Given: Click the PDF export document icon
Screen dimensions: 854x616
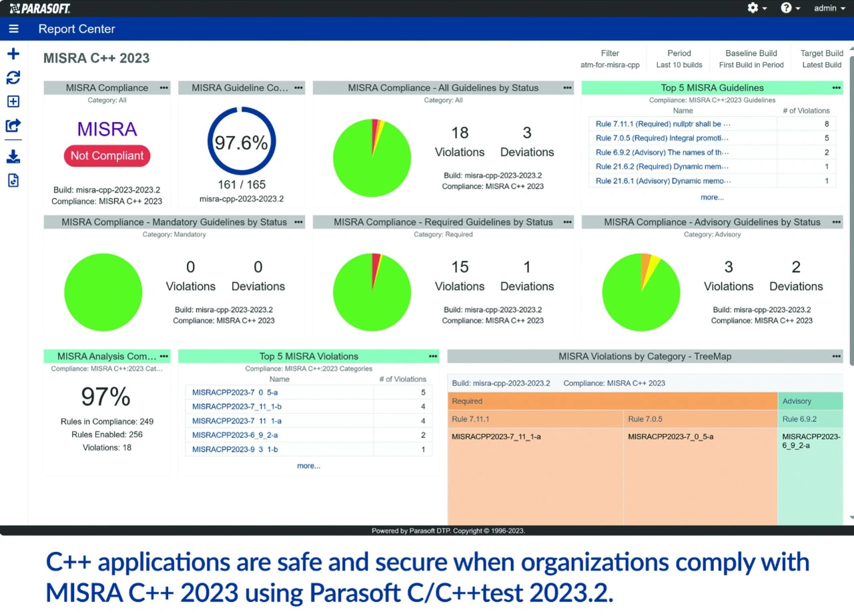Looking at the screenshot, I should (x=13, y=180).
